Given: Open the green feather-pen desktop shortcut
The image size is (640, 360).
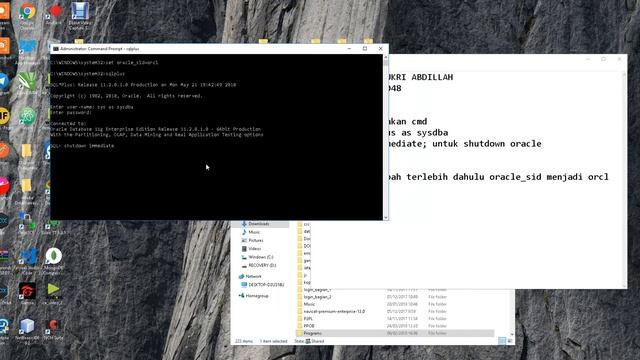Looking at the screenshot, I should [27, 81].
